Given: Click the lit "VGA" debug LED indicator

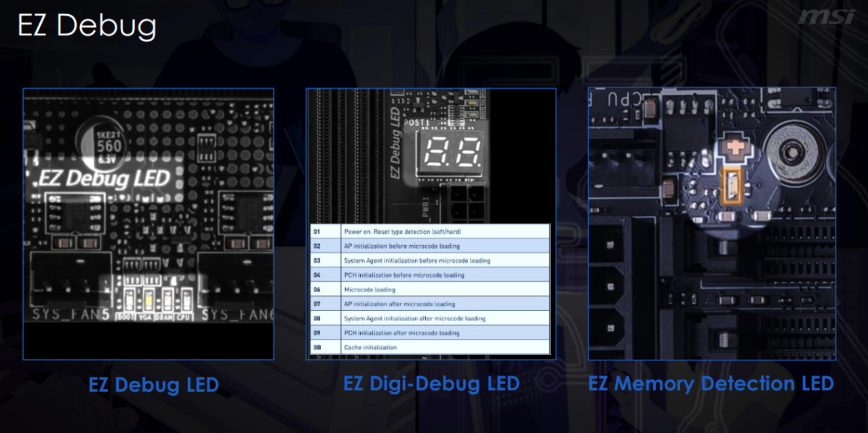Looking at the screenshot, I should (147, 299).
